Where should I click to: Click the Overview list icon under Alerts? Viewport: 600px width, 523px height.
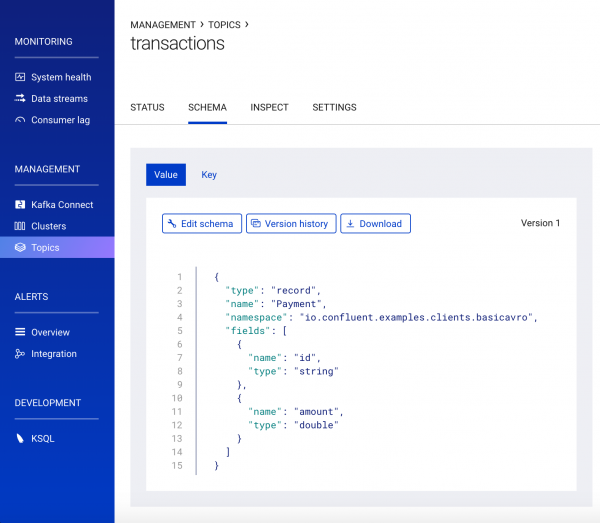[20, 332]
